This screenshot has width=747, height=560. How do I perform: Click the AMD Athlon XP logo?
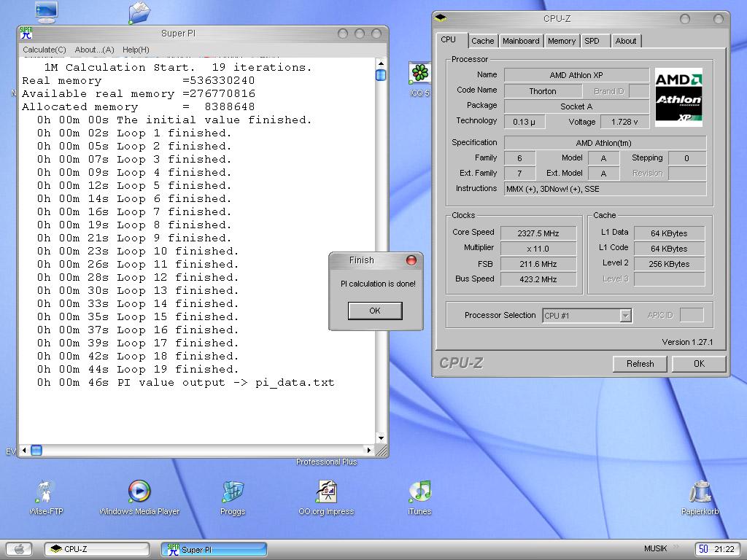[x=678, y=97]
